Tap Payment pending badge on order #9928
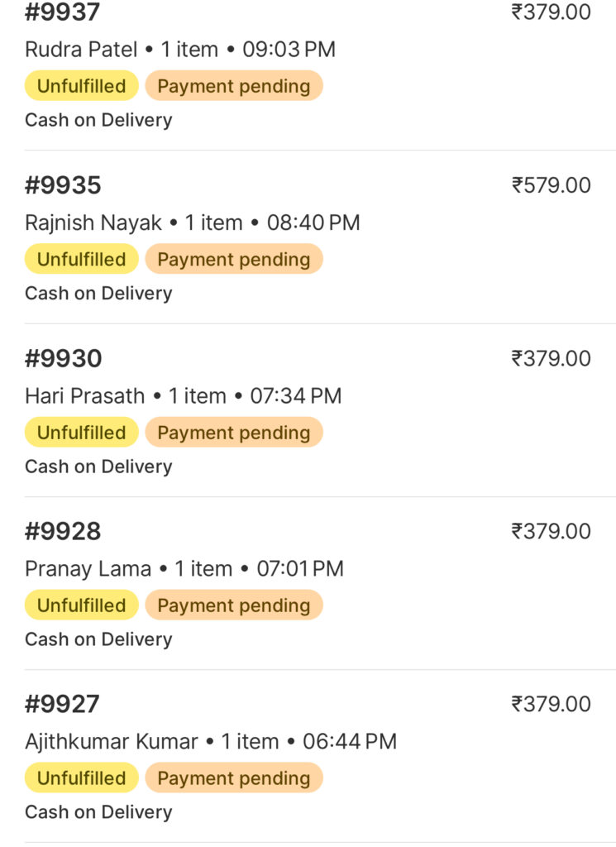 point(233,605)
